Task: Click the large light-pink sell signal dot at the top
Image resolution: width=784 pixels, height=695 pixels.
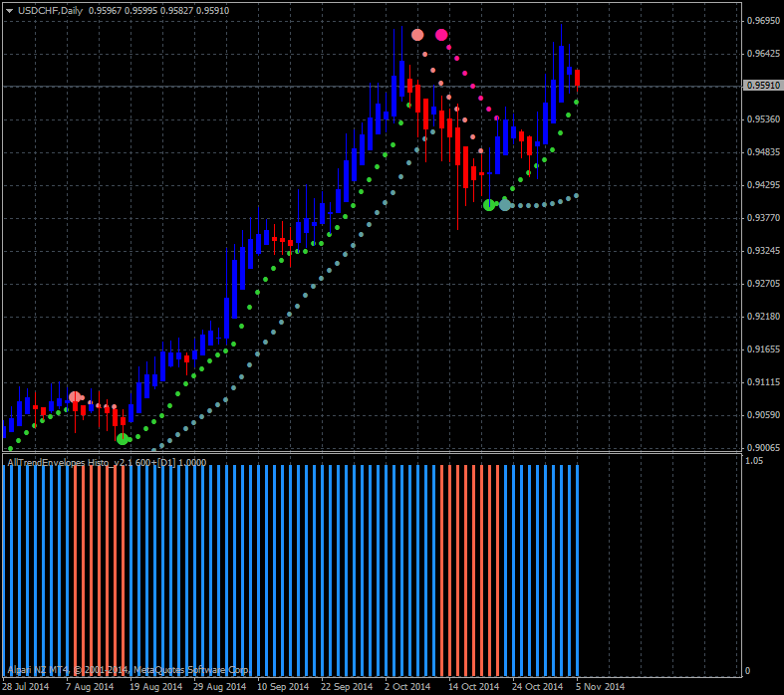Action: click(x=417, y=35)
